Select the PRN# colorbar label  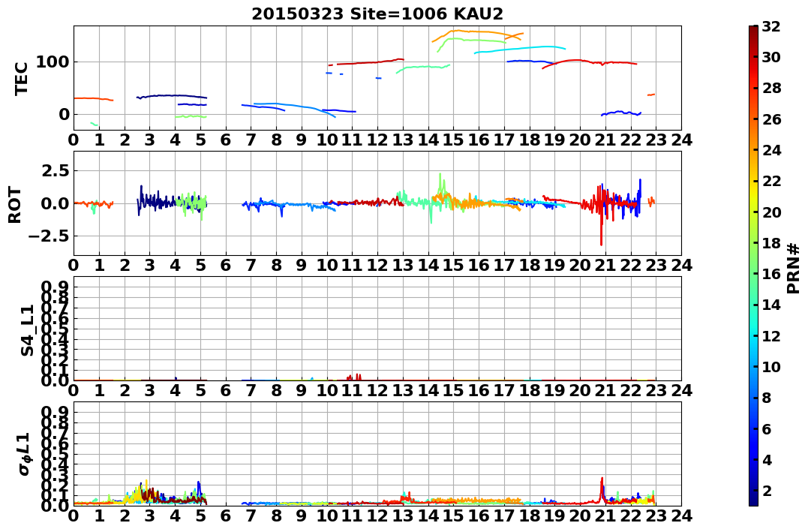(793, 269)
